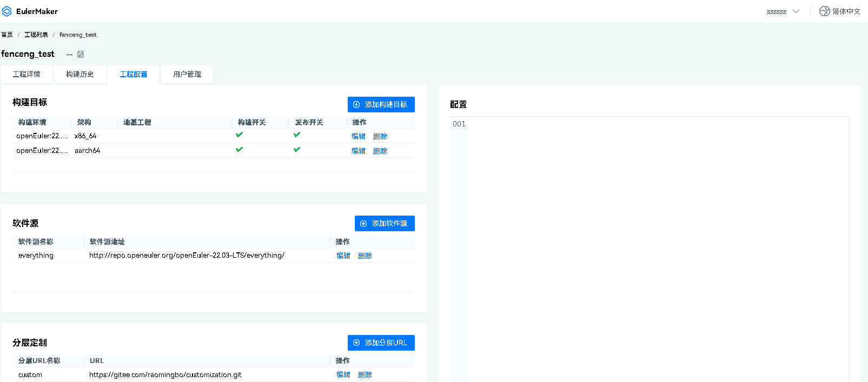Screen dimensions: 868x382
Task: Open the ssssss user dropdown
Action: (x=783, y=11)
